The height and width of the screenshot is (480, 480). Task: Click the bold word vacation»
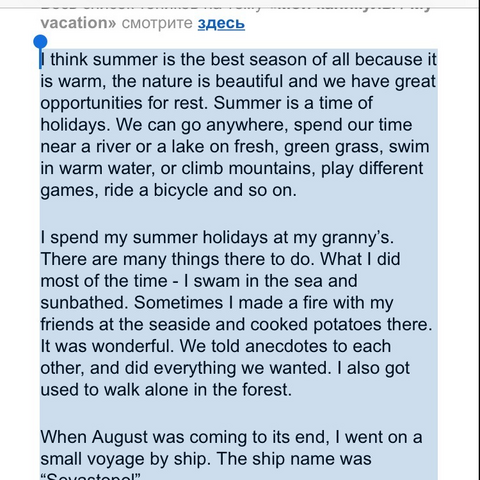(x=78, y=23)
